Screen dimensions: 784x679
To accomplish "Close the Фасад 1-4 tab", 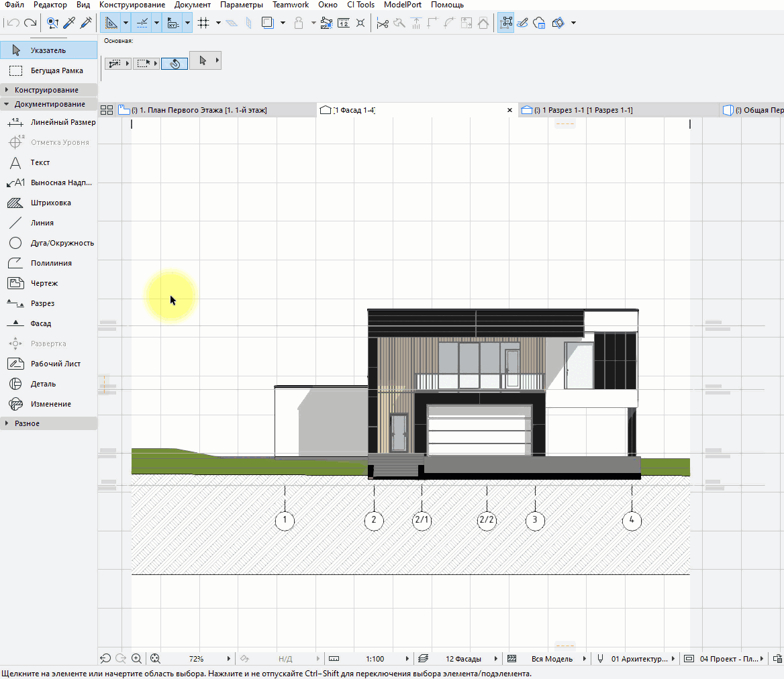I will 509,110.
